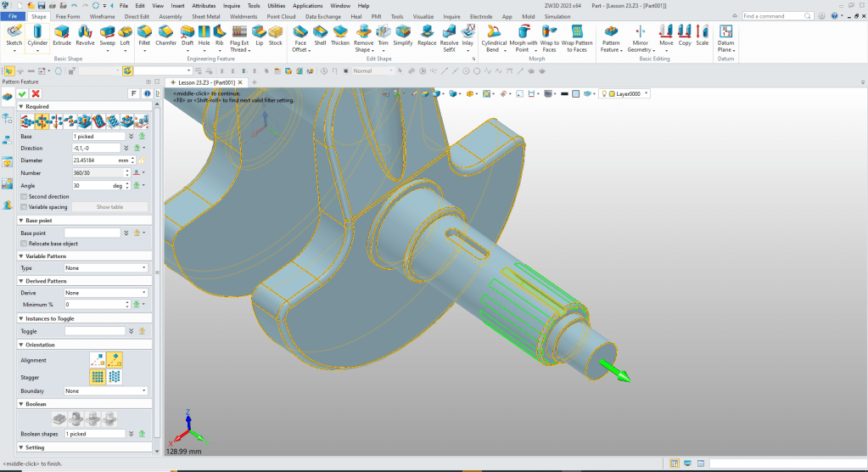Screen dimensions: 868x472
Task: Open the Attributes menu
Action: point(204,5)
